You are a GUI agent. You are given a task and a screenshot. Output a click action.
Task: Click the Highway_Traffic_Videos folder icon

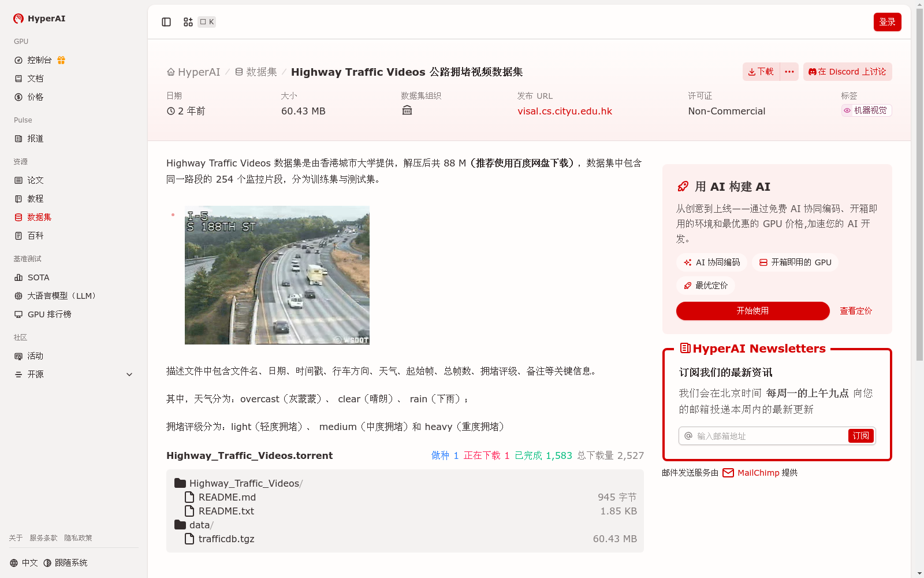click(180, 483)
